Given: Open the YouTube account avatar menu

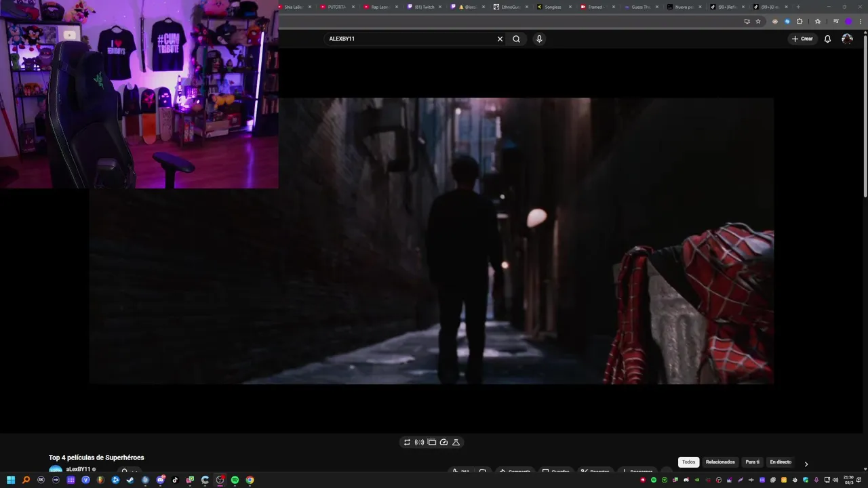Looking at the screenshot, I should pos(847,39).
